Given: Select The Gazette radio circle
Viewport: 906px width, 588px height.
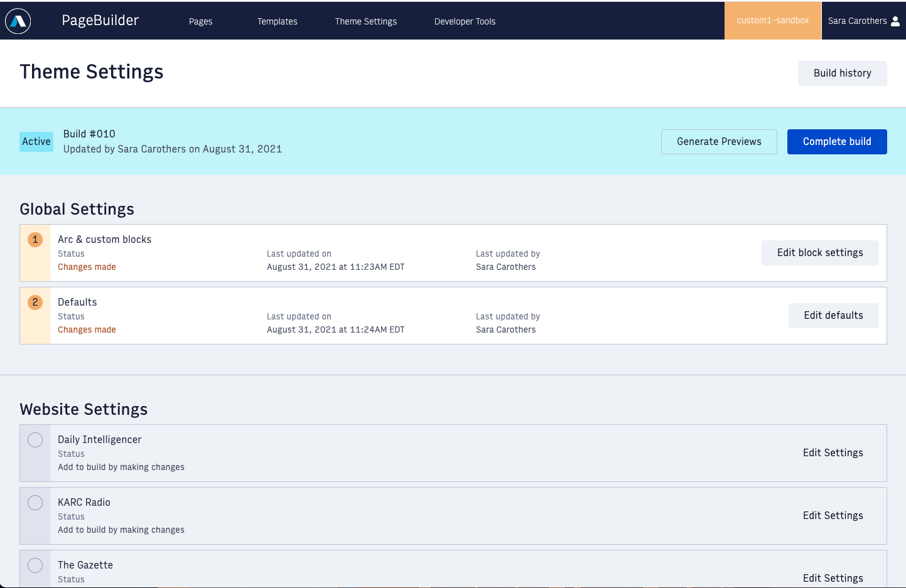Looking at the screenshot, I should pyautogui.click(x=35, y=565).
